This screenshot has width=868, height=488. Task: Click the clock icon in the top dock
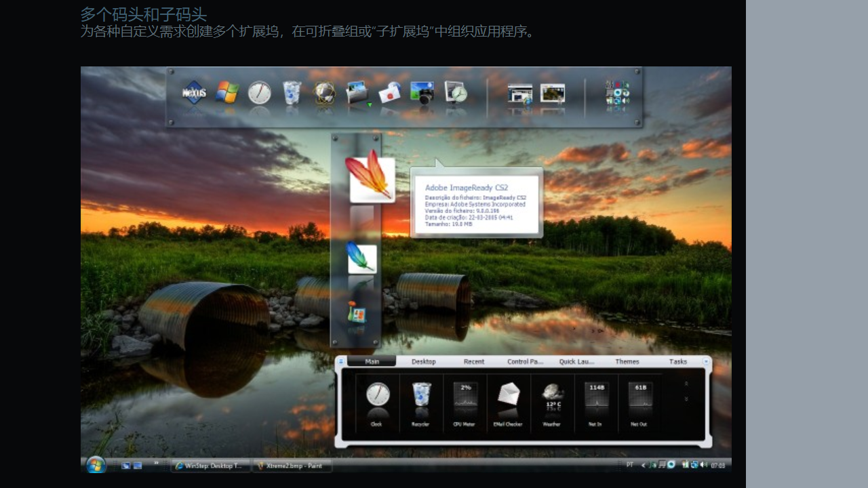tap(259, 93)
